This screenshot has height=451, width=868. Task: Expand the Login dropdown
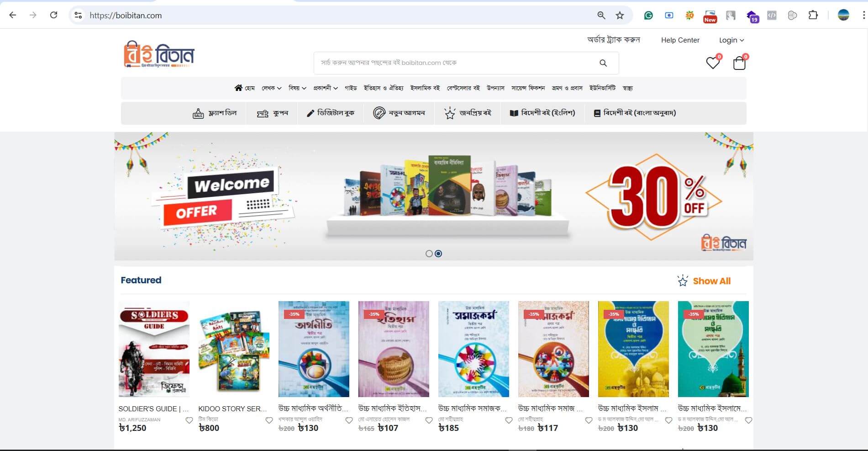731,40
